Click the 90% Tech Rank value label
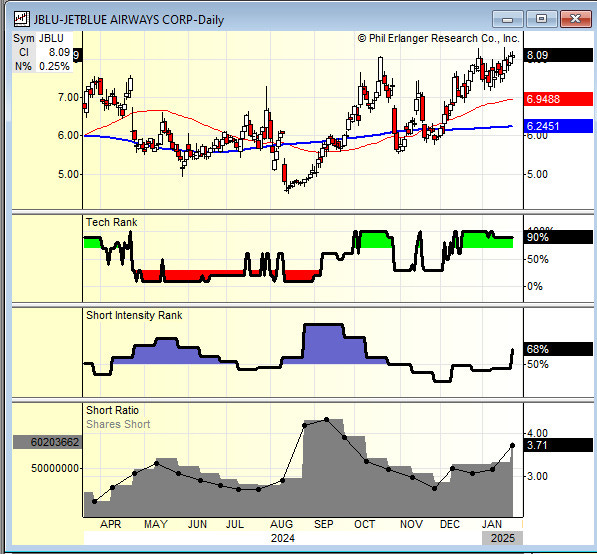 pyautogui.click(x=558, y=237)
